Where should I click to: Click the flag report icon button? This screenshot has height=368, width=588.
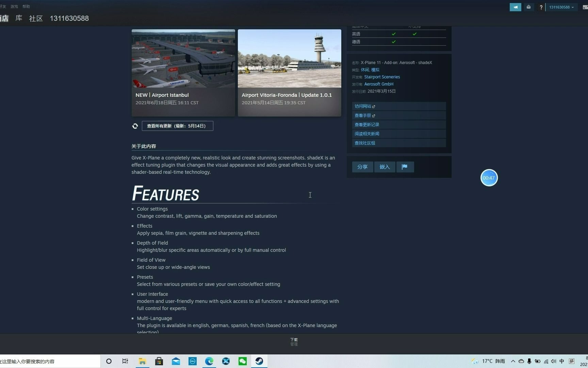click(x=405, y=167)
